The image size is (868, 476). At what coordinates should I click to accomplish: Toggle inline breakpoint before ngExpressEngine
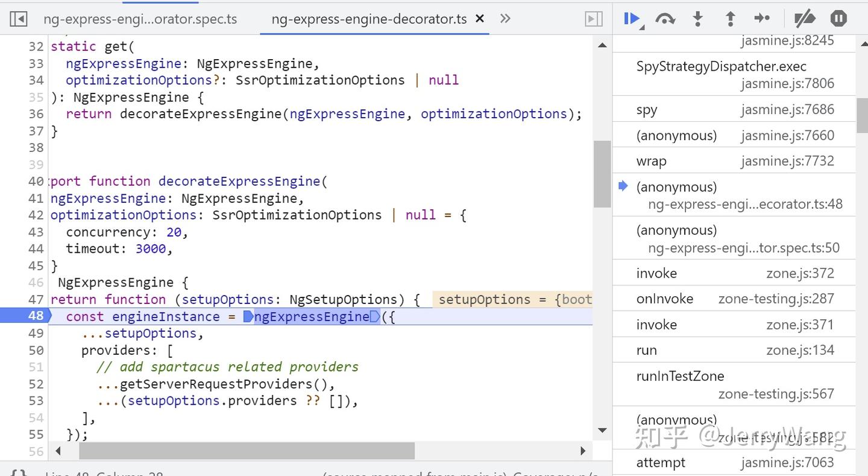pyautogui.click(x=248, y=317)
